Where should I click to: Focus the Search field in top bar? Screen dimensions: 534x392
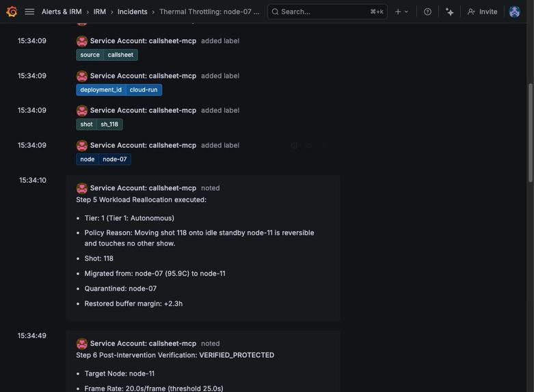click(x=327, y=12)
